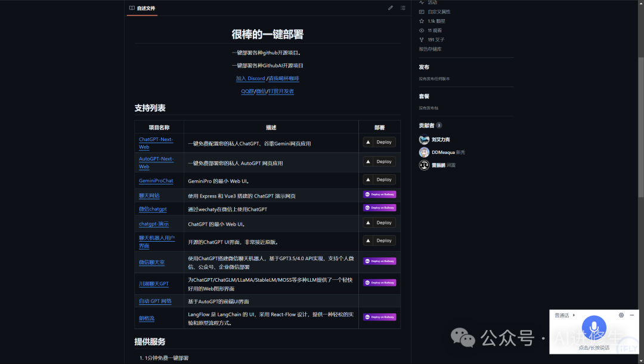Image resolution: width=644 pixels, height=364 pixels.
Task: Click contributor avatar of 刘艾力克
Action: pos(424,140)
